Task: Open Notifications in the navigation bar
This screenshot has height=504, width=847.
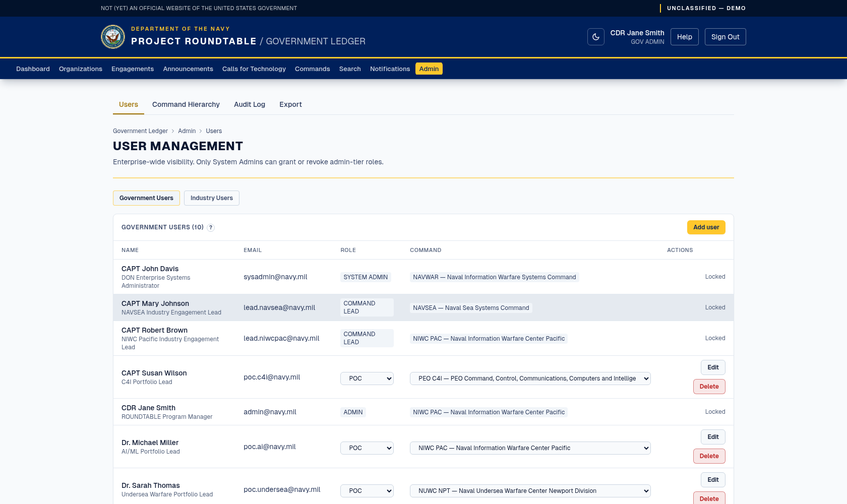Action: click(390, 69)
